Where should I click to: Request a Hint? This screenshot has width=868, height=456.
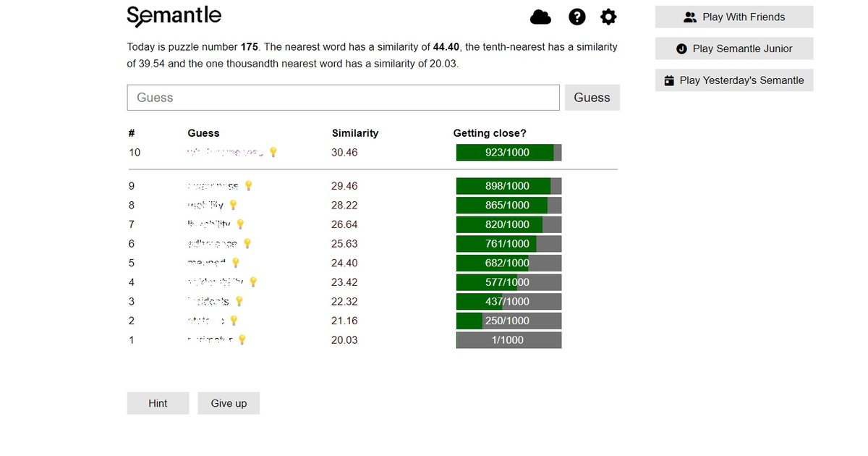coord(158,403)
